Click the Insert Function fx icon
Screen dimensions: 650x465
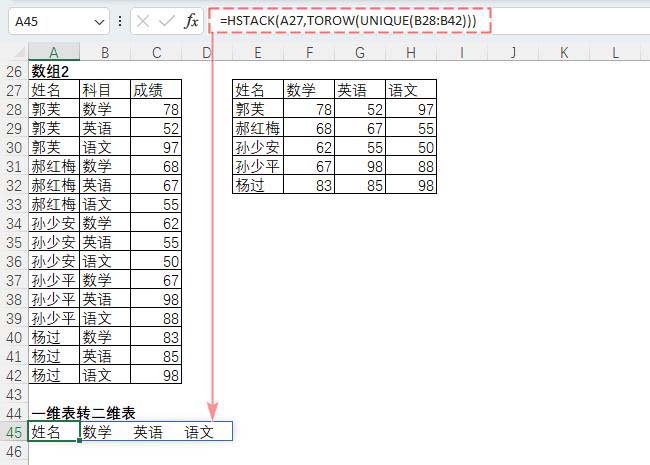[191, 21]
